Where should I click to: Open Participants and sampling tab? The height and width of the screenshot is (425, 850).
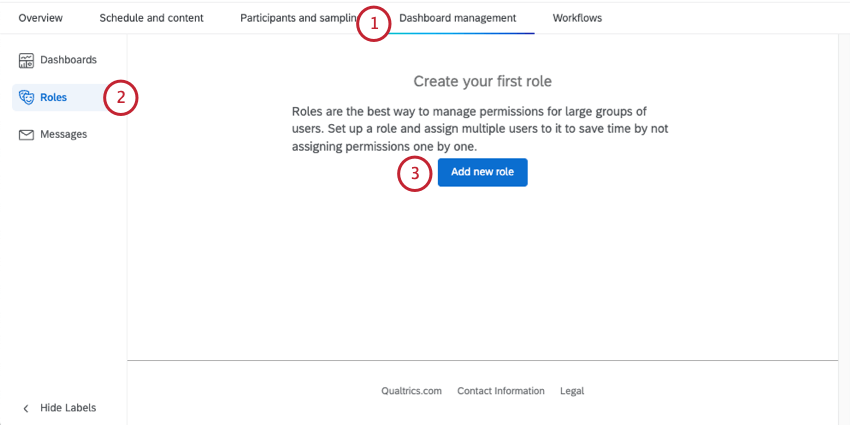pyautogui.click(x=297, y=18)
